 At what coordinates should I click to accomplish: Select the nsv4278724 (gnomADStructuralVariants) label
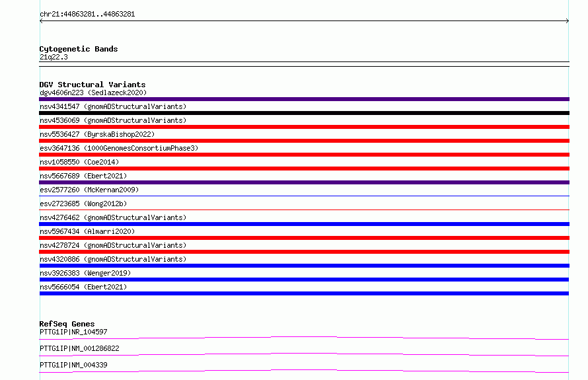(x=113, y=245)
